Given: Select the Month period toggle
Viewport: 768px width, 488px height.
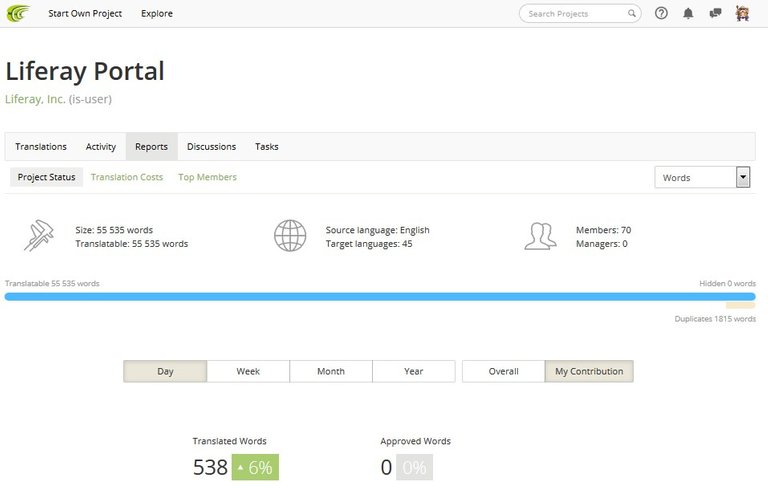Looking at the screenshot, I should (x=331, y=371).
